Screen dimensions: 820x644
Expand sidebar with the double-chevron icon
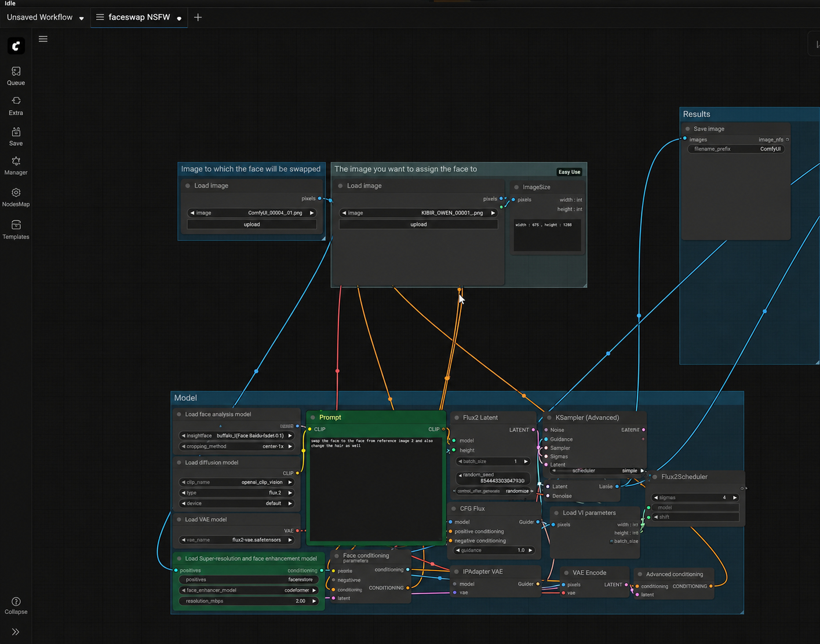pyautogui.click(x=16, y=632)
